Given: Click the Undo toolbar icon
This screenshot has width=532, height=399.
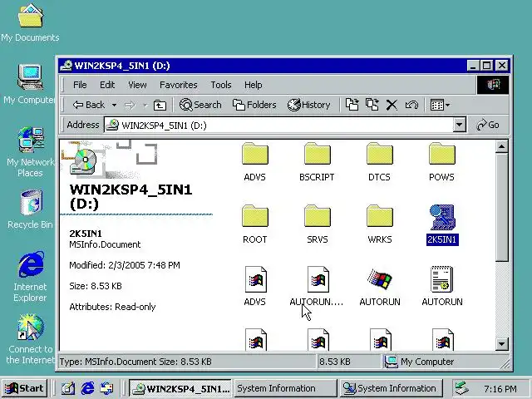Looking at the screenshot, I should click(x=411, y=105).
